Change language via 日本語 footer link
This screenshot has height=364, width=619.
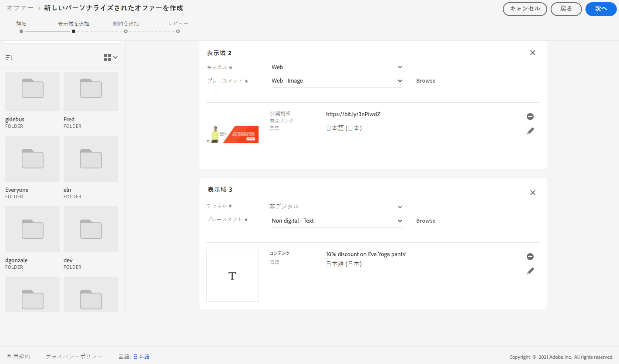[141, 357]
